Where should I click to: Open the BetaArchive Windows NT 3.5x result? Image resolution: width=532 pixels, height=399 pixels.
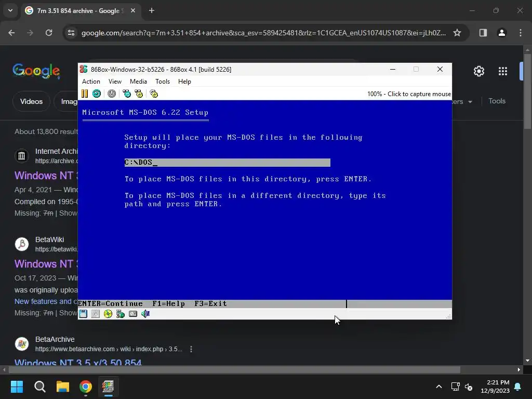point(78,362)
